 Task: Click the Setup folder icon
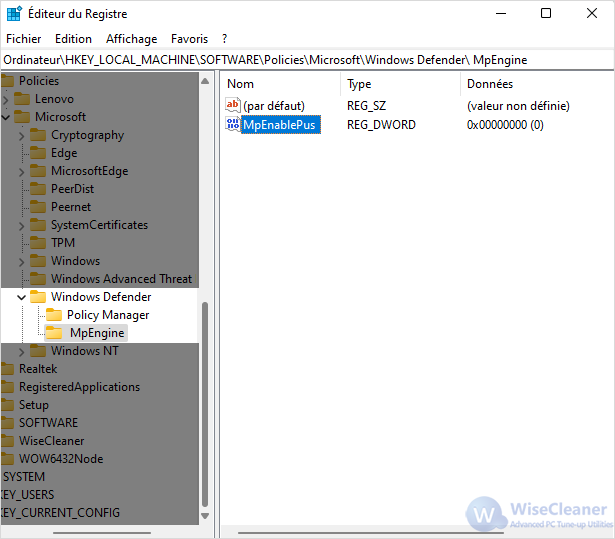[7, 405]
